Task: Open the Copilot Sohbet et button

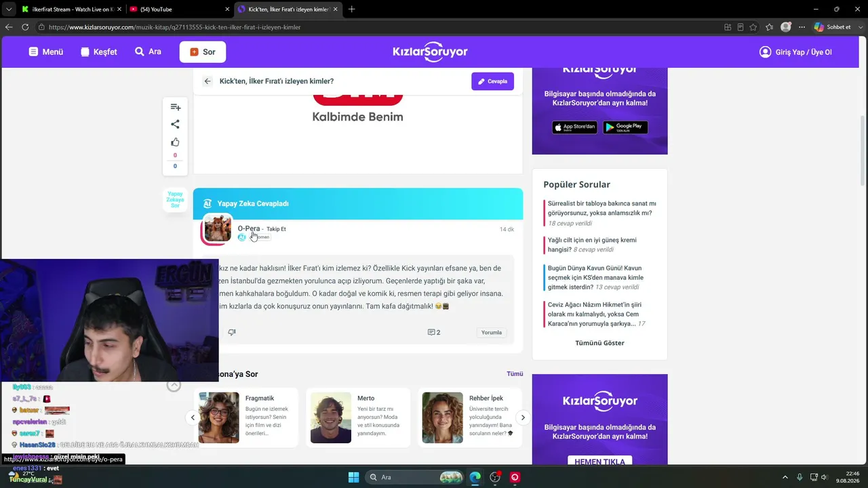Action: [x=833, y=27]
